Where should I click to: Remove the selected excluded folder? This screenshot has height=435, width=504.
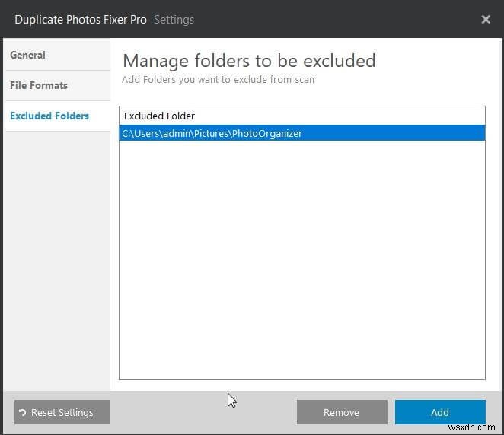click(x=342, y=412)
